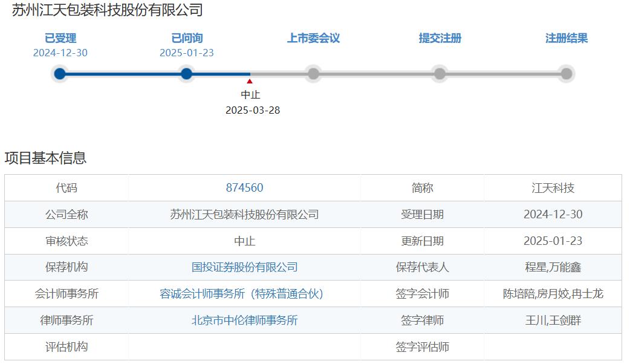Click the 已问询 stage dot on timeline
The height and width of the screenshot is (364, 630).
click(186, 74)
